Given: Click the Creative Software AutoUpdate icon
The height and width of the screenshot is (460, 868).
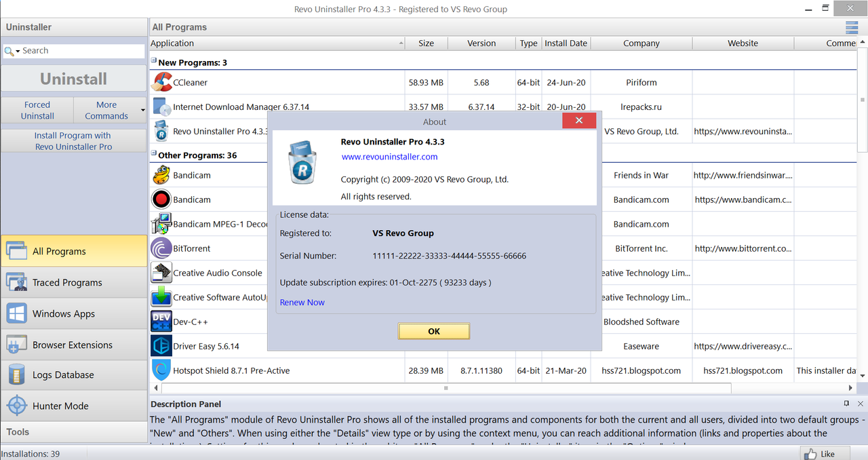Looking at the screenshot, I should pyautogui.click(x=161, y=297).
